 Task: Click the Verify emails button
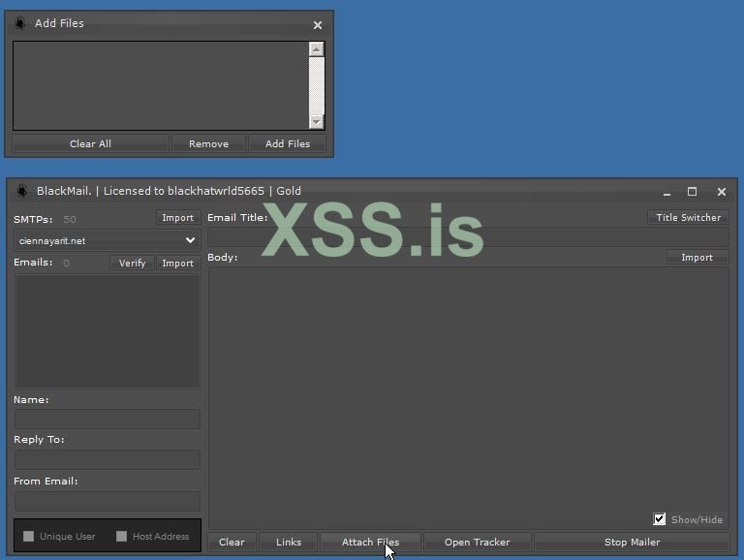[132, 263]
